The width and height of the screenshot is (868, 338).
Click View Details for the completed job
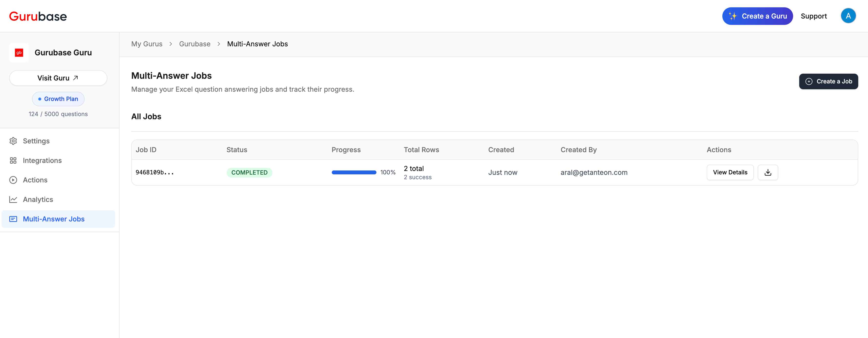[x=730, y=172]
